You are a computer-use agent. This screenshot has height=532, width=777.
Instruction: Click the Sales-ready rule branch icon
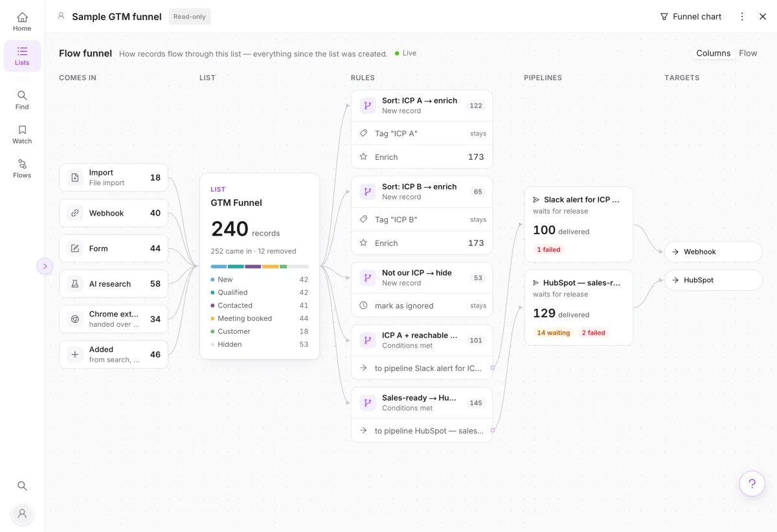pyautogui.click(x=368, y=403)
